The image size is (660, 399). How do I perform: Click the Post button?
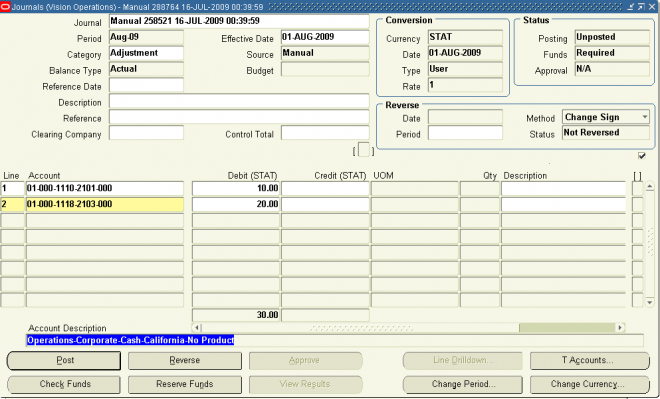tap(64, 361)
